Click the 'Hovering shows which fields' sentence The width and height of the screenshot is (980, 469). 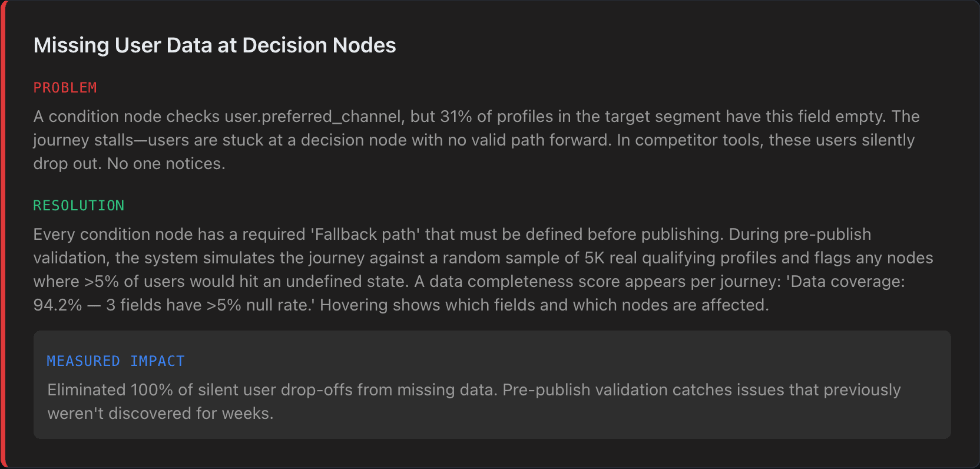(x=544, y=305)
